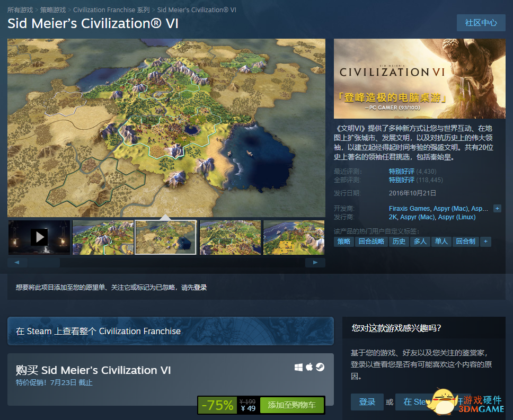Click the -75% discount badge
The width and height of the screenshot is (513, 420).
click(217, 405)
